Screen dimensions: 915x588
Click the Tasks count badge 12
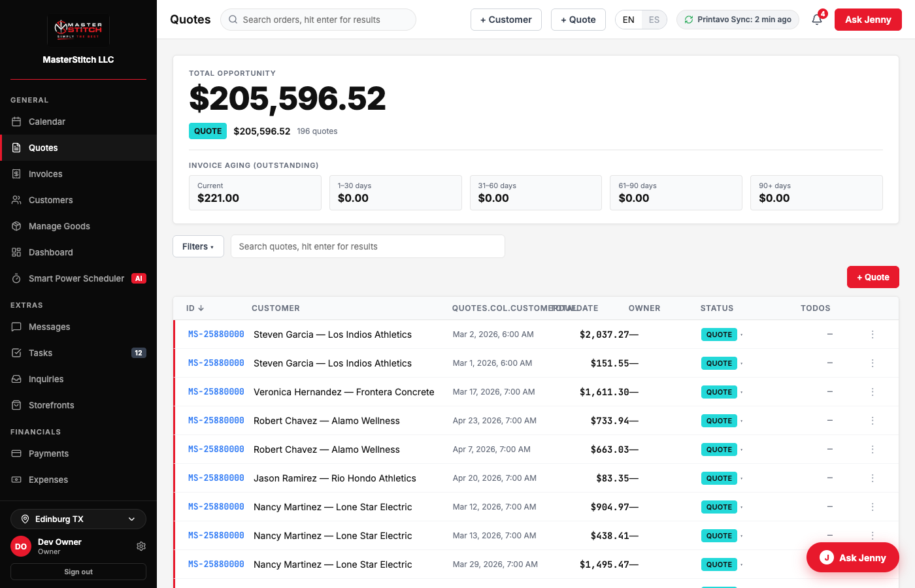[x=139, y=353]
